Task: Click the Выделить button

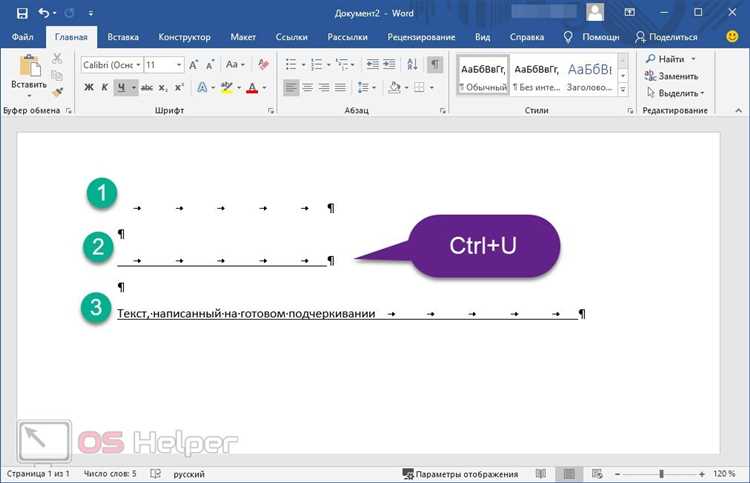Action: click(x=675, y=93)
